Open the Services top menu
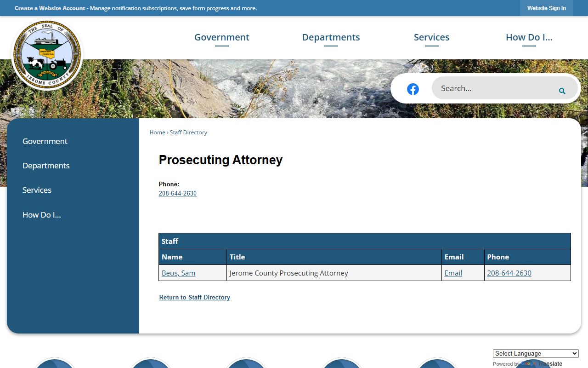 (x=432, y=37)
